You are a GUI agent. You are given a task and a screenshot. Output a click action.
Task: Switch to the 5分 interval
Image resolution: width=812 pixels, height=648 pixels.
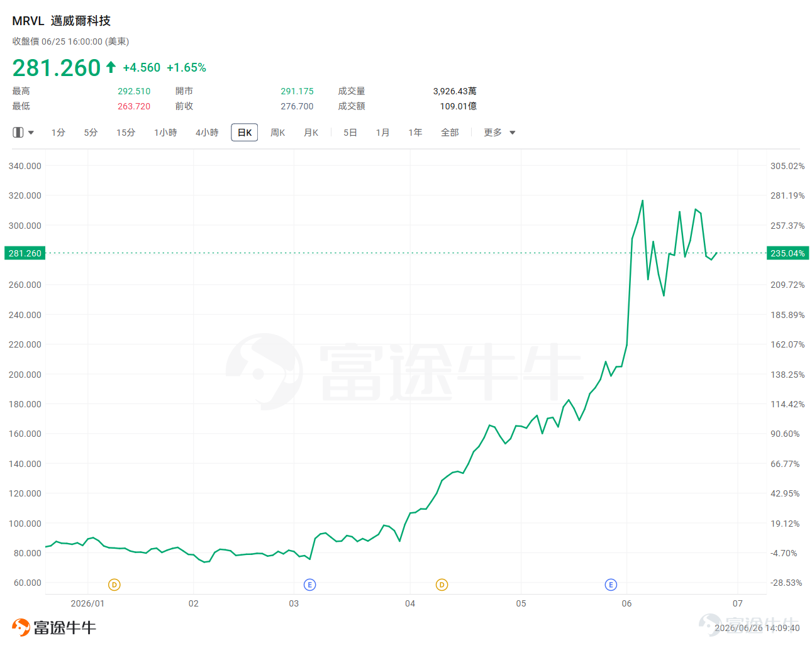[91, 133]
